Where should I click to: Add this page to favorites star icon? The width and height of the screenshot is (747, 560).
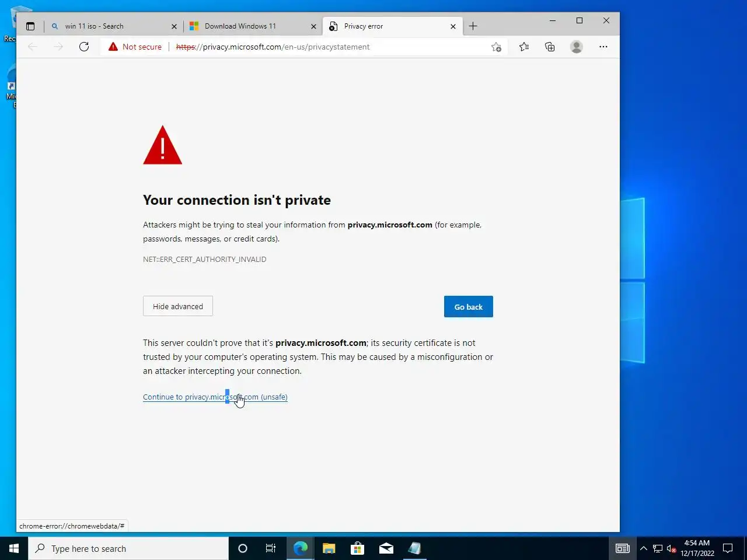[496, 47]
